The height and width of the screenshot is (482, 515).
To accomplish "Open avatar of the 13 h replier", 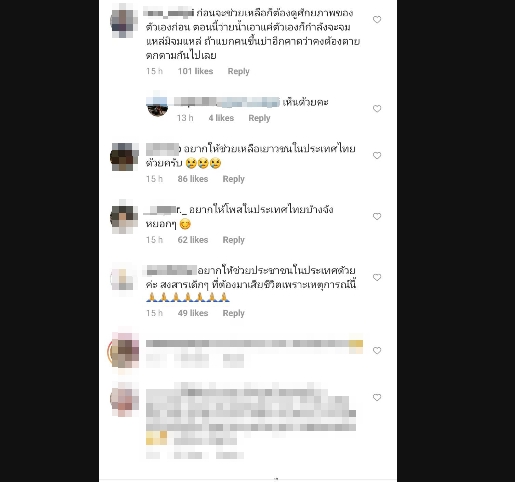I will [157, 106].
